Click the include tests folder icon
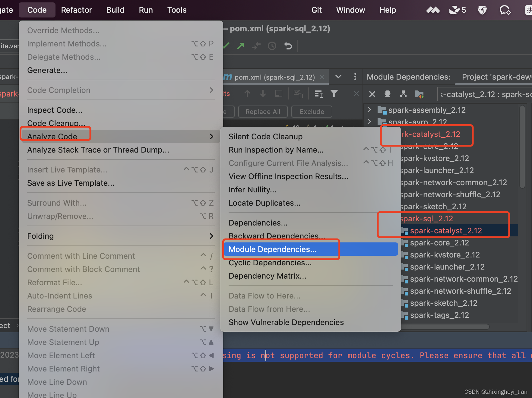The width and height of the screenshot is (532, 398). tap(419, 94)
